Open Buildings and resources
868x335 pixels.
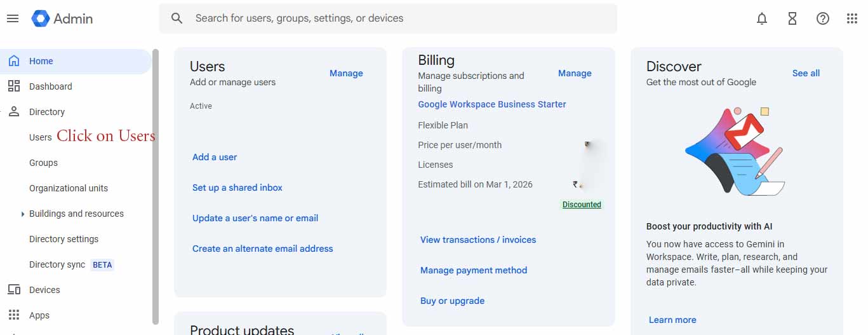[x=76, y=214]
